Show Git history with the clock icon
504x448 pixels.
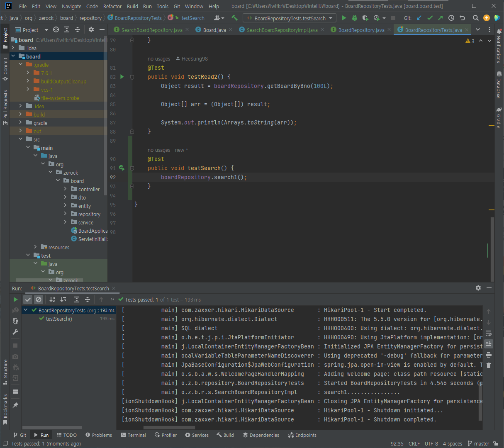pos(451,18)
